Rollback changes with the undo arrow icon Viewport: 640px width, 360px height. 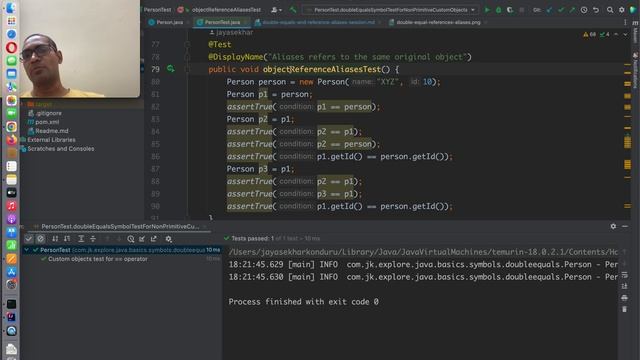tap(596, 10)
